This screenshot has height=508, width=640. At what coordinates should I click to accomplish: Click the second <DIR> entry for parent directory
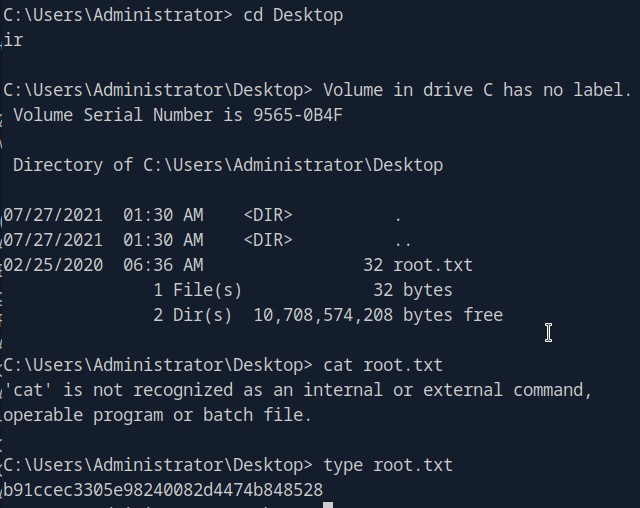(x=268, y=240)
